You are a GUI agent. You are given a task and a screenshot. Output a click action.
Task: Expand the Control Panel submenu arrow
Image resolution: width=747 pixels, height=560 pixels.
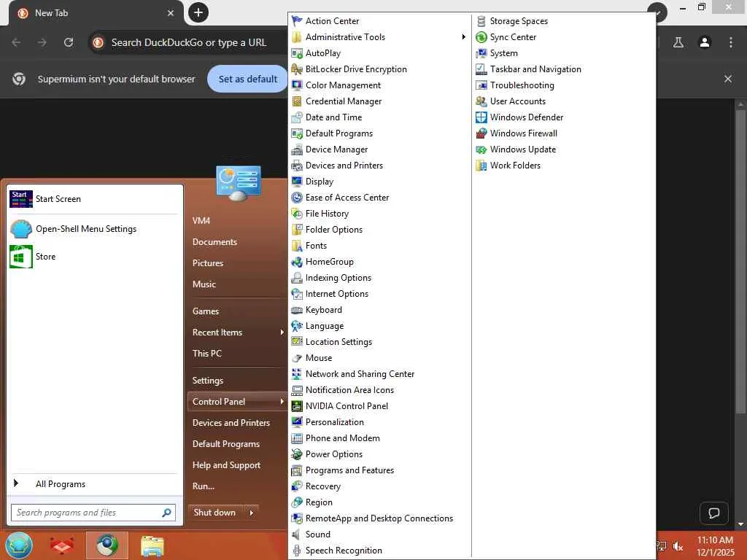tap(282, 402)
